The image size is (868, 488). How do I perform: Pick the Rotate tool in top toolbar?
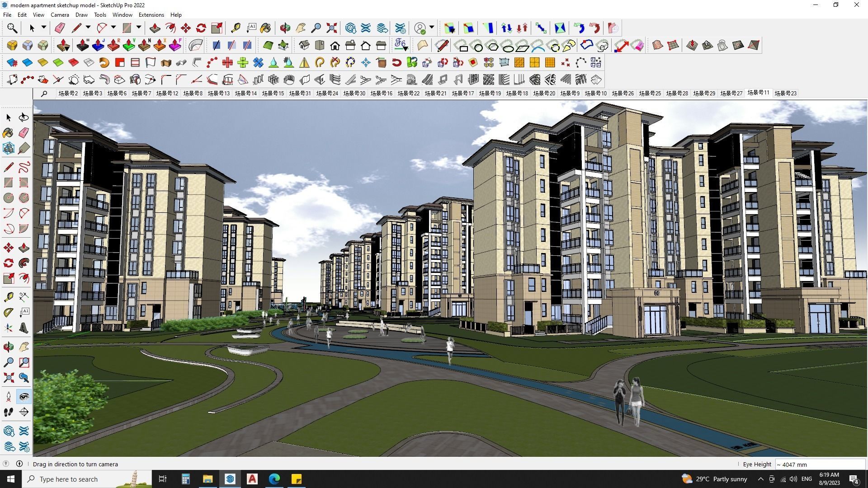201,28
